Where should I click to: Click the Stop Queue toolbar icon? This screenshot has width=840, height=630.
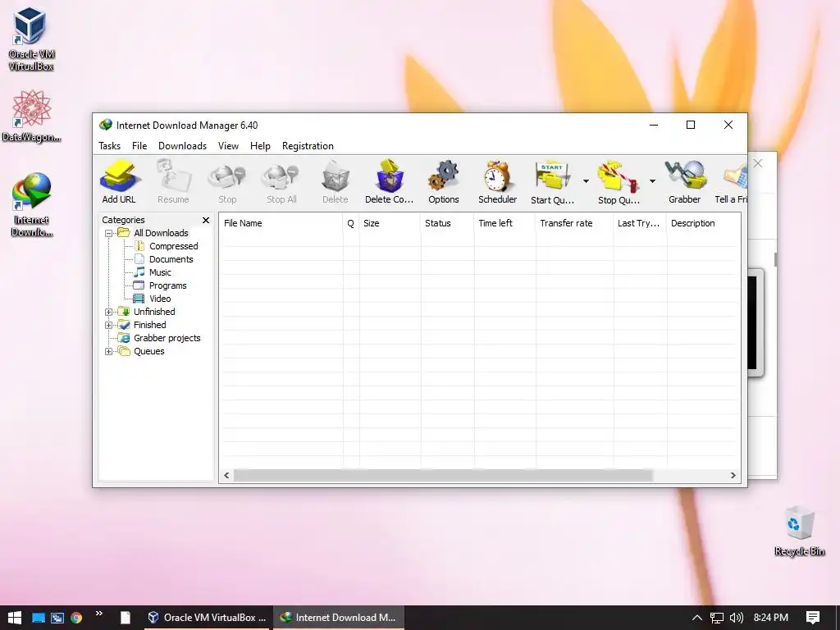[619, 182]
